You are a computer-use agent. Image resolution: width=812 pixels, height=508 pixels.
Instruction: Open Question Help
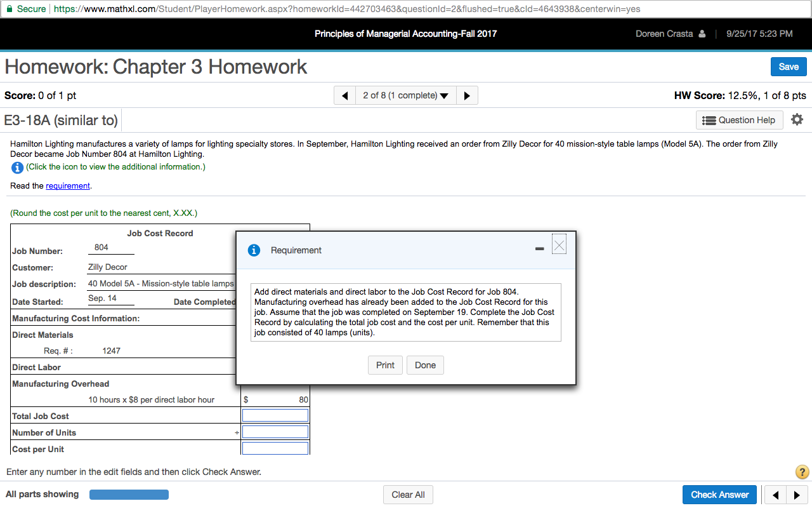tap(739, 119)
